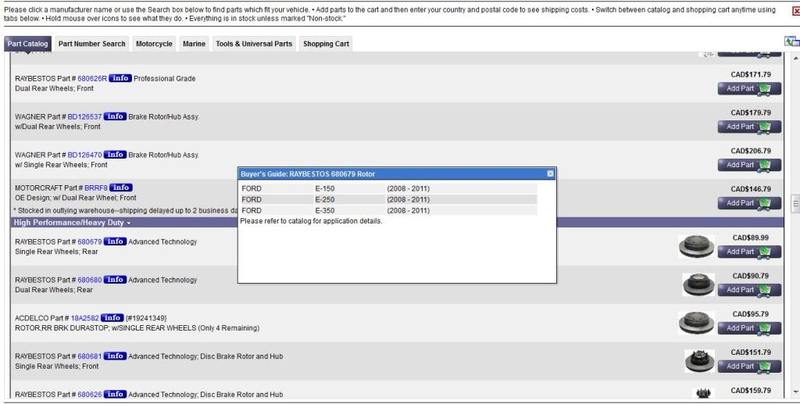Open part number link 680681

(90, 357)
